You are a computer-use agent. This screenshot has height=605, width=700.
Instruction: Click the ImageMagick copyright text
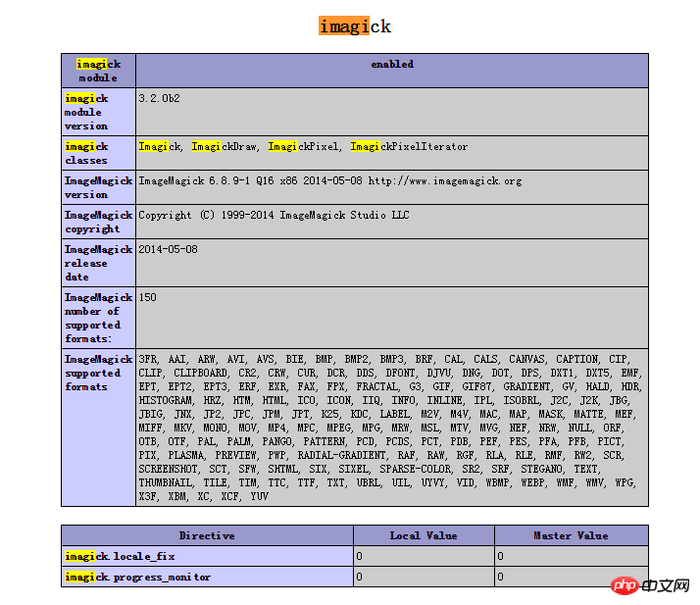(x=274, y=215)
